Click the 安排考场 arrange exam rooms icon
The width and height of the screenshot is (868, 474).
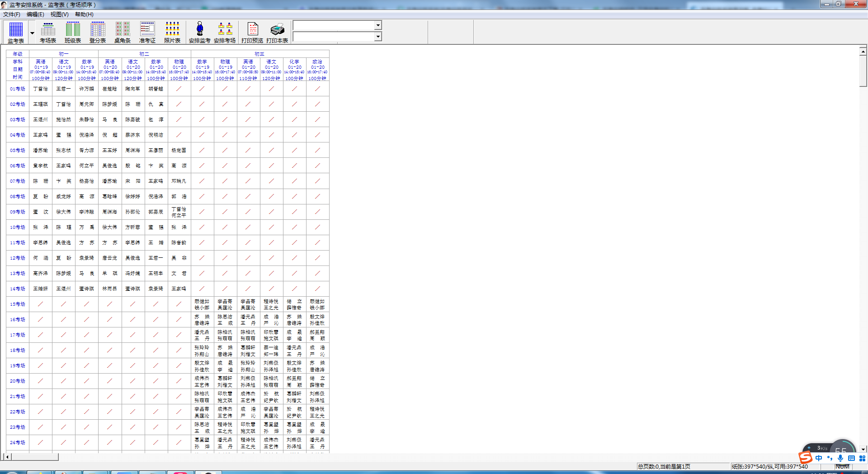click(x=225, y=32)
